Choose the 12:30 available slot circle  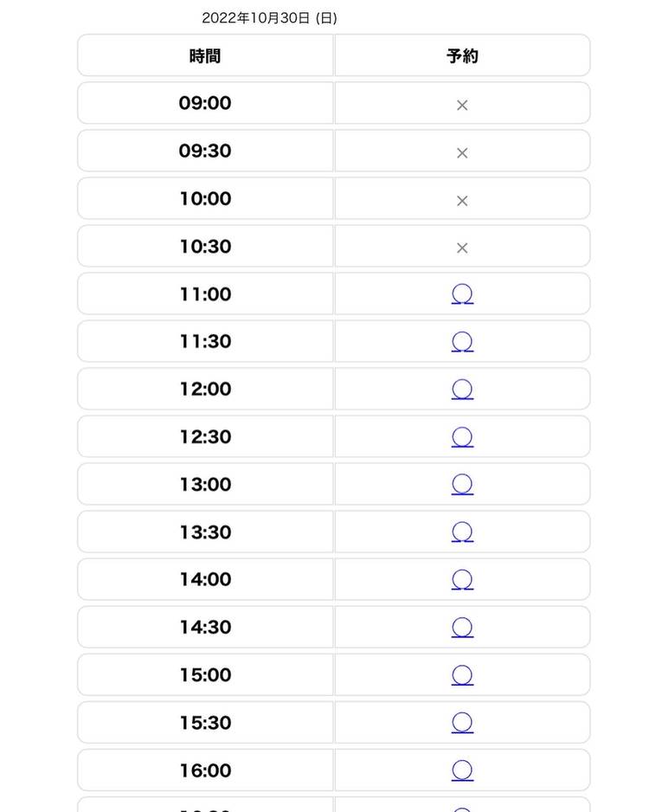tap(462, 437)
